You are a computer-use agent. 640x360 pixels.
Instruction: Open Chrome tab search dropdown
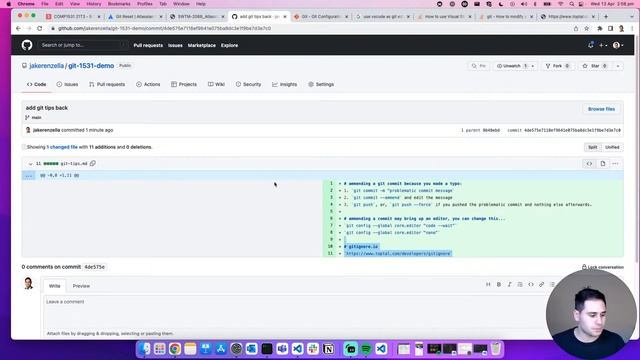coord(631,16)
